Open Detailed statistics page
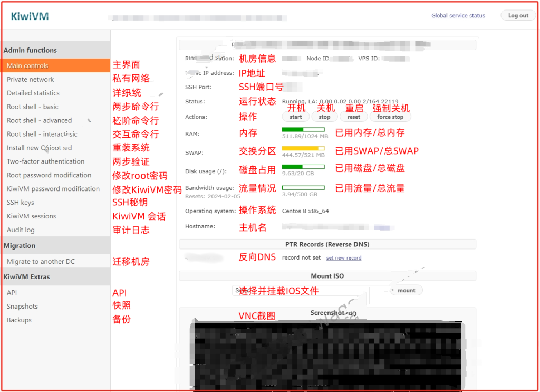 (33, 93)
